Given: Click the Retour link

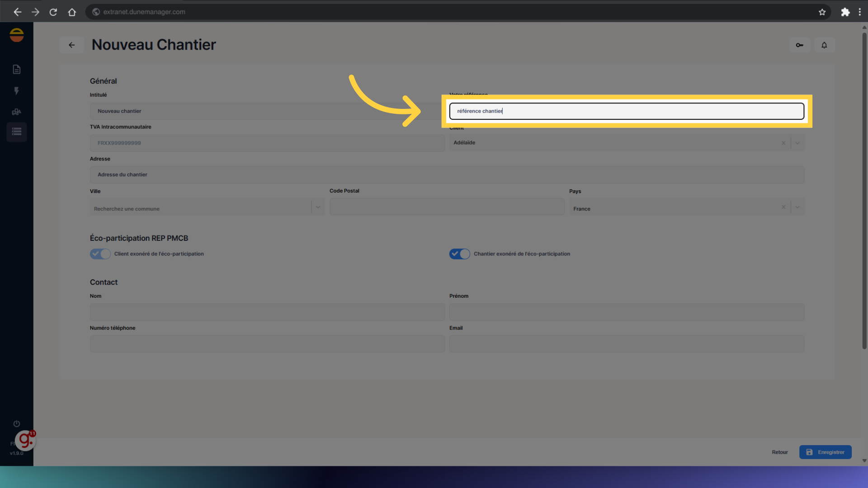Looking at the screenshot, I should pyautogui.click(x=779, y=452).
